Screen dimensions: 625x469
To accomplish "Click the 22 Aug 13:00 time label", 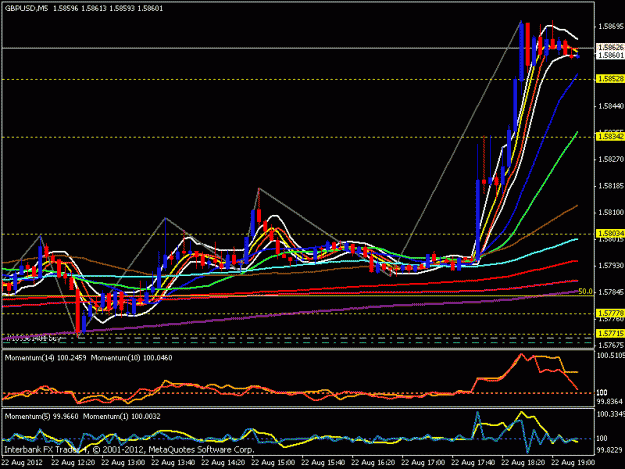I will [123, 463].
